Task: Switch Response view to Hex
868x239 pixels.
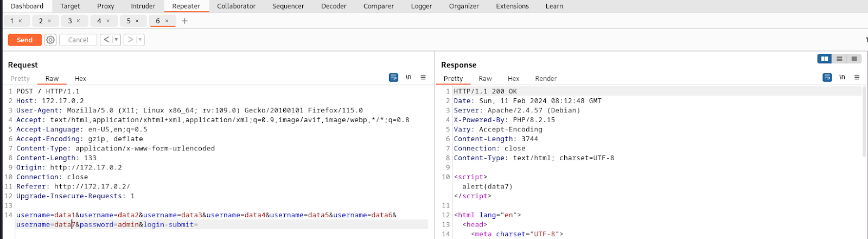Action: point(513,79)
